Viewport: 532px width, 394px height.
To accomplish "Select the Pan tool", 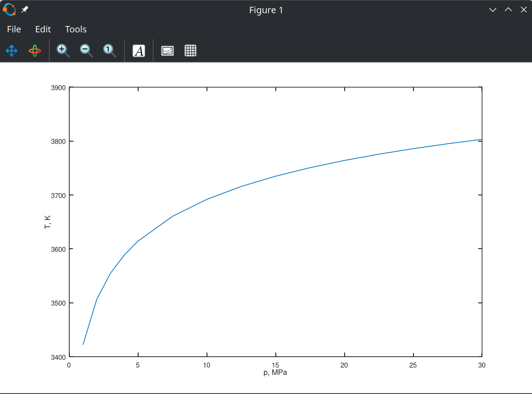I will tap(11, 51).
